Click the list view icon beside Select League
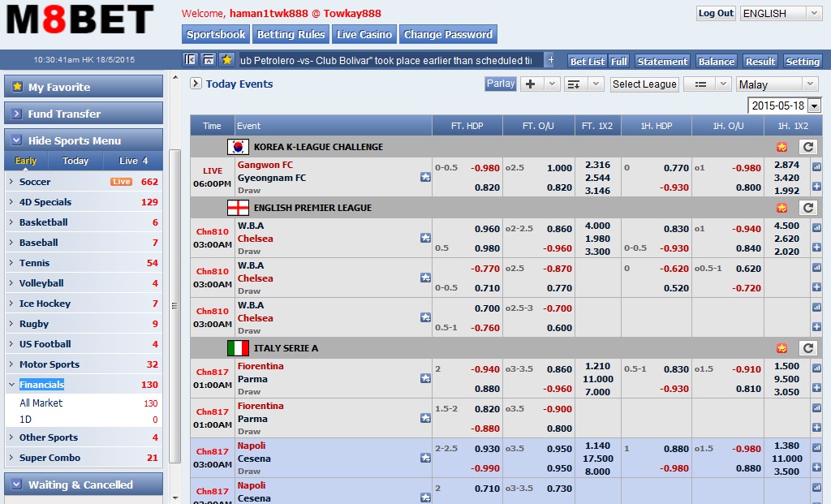Viewport: 831px width, 504px height. [700, 84]
